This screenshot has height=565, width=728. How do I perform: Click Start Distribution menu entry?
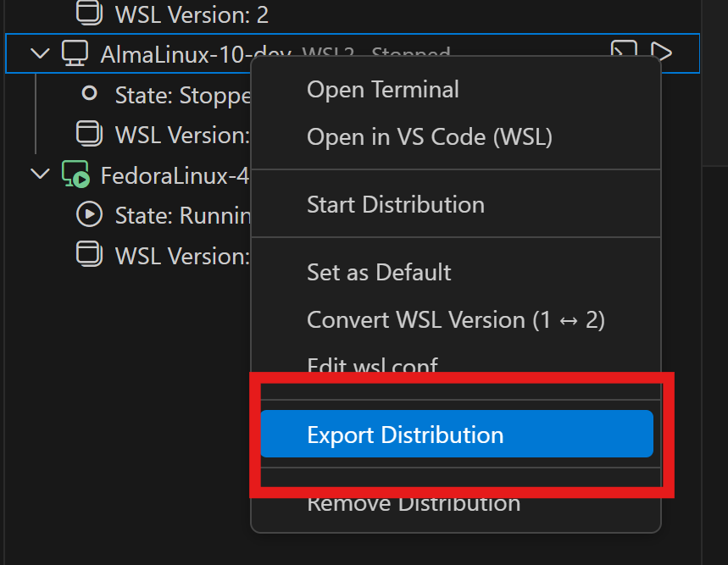(x=395, y=205)
